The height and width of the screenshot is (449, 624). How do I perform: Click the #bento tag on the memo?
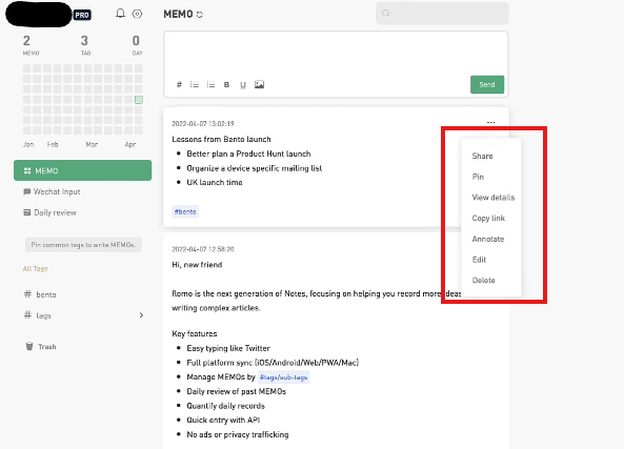185,212
